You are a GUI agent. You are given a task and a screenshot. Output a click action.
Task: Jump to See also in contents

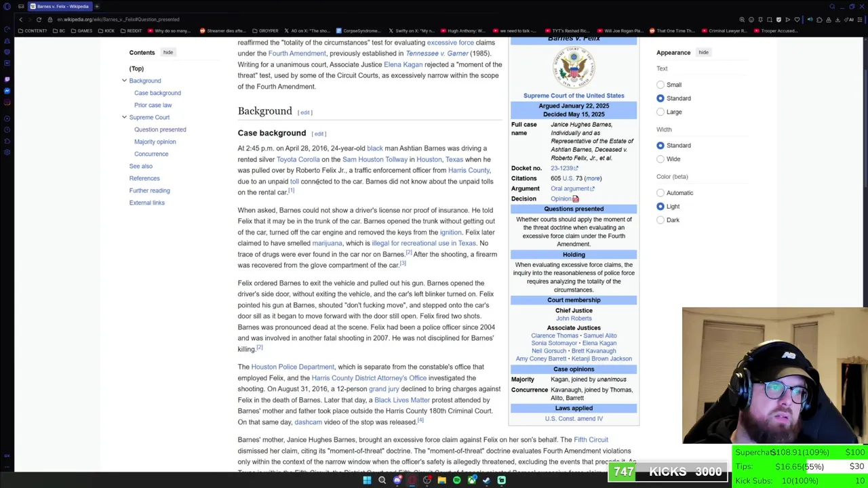141,166
